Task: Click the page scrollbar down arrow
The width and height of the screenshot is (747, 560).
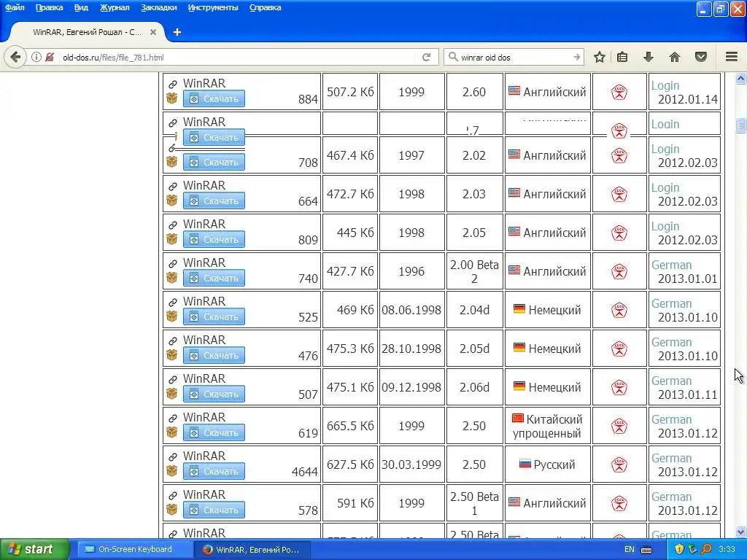Action: [740, 532]
